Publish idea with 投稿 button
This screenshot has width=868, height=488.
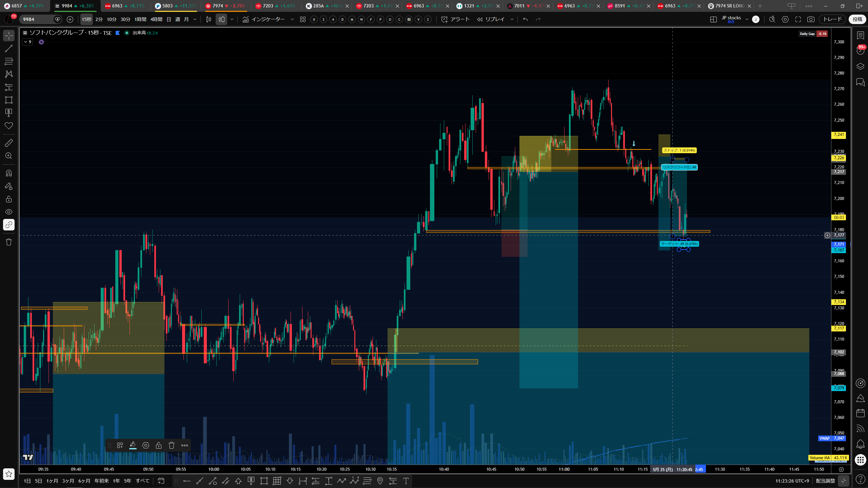tap(857, 19)
